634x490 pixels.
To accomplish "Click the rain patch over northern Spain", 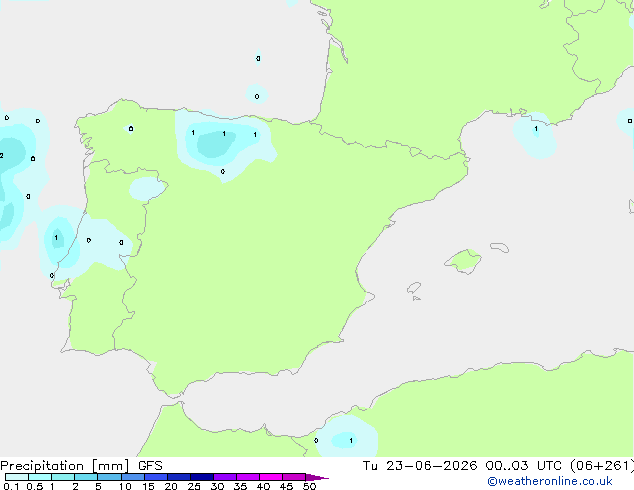I will click(224, 146).
